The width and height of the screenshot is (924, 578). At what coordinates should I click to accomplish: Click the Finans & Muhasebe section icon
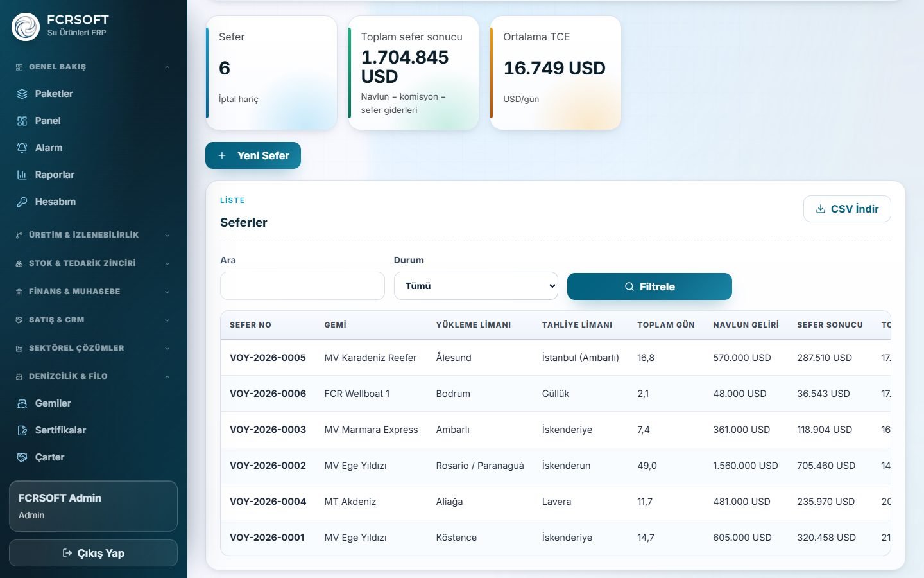coord(19,292)
